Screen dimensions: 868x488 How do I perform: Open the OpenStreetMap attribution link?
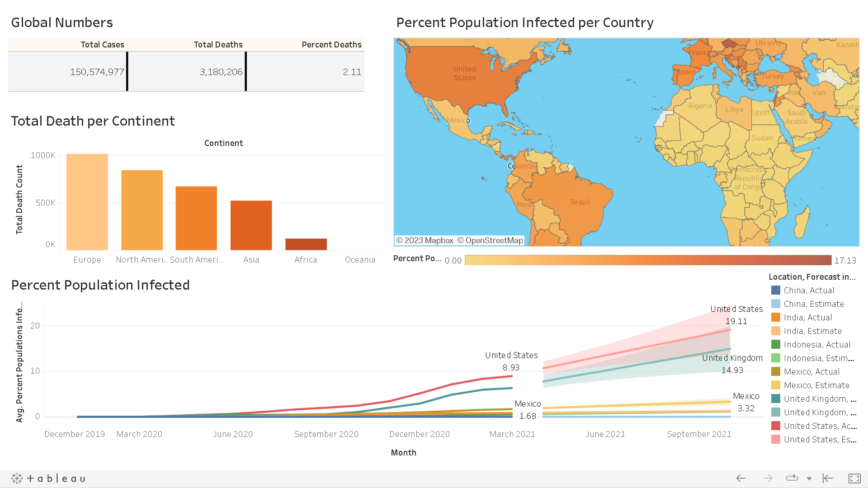click(x=494, y=240)
